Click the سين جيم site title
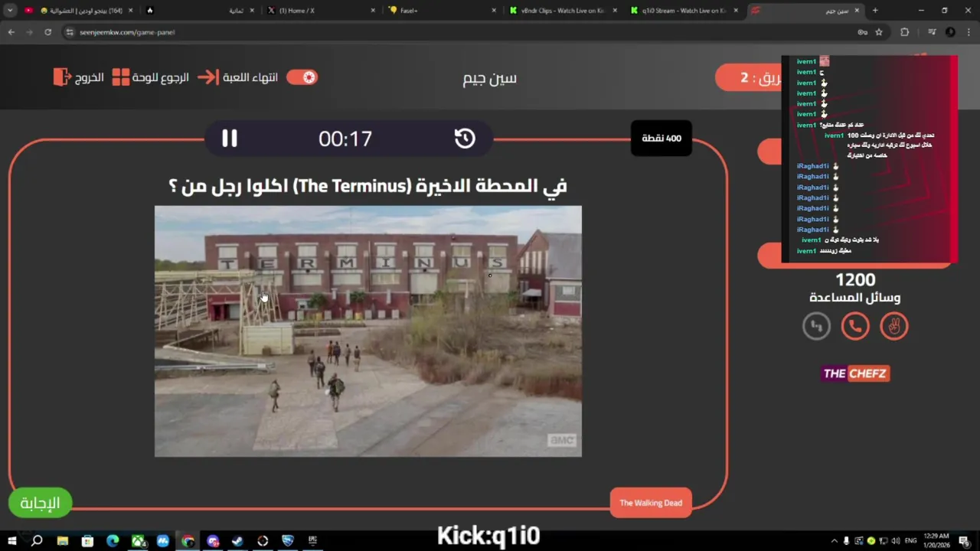Viewport: 980px width, 551px height. coord(490,78)
